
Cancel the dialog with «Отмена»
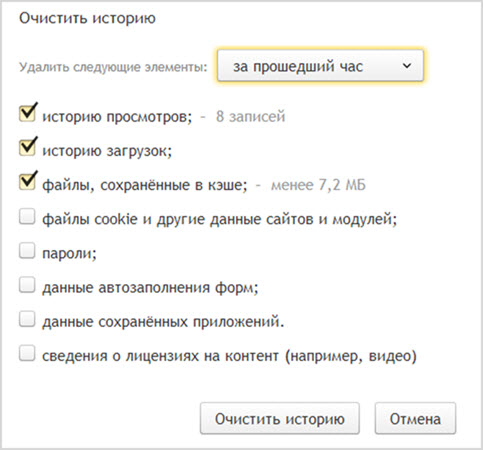coord(415,418)
